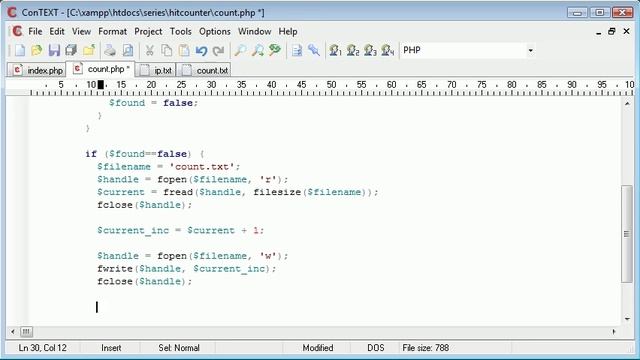Click the Insert mode status indicator
640x360 pixels.
pyautogui.click(x=111, y=348)
